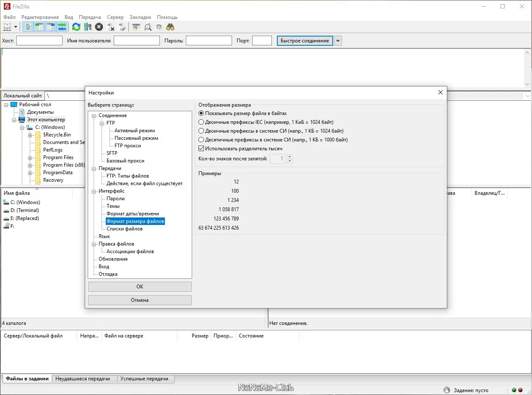Open directory listing filters icon
The height and width of the screenshot is (395, 532).
click(x=136, y=27)
